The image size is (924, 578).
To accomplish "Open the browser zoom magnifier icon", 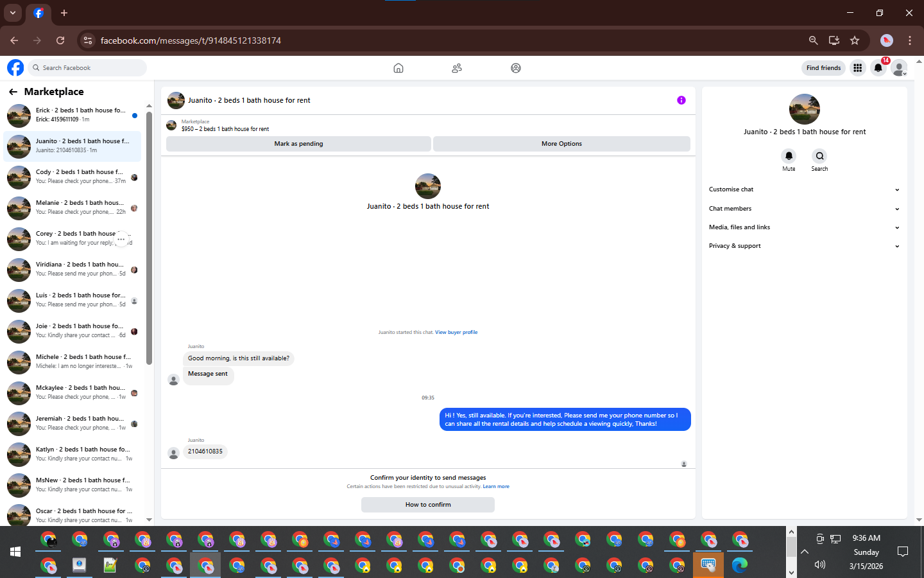I will [x=813, y=40].
